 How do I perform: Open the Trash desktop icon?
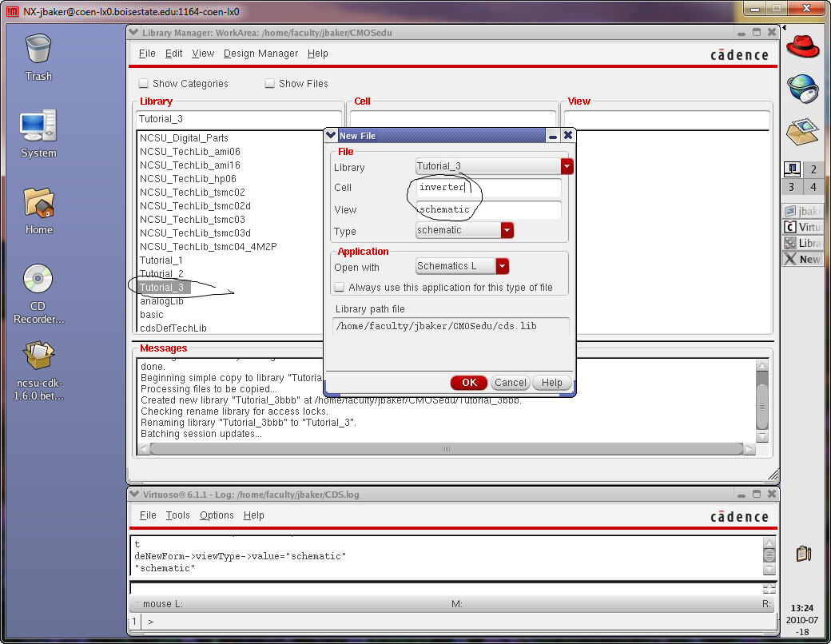point(38,58)
